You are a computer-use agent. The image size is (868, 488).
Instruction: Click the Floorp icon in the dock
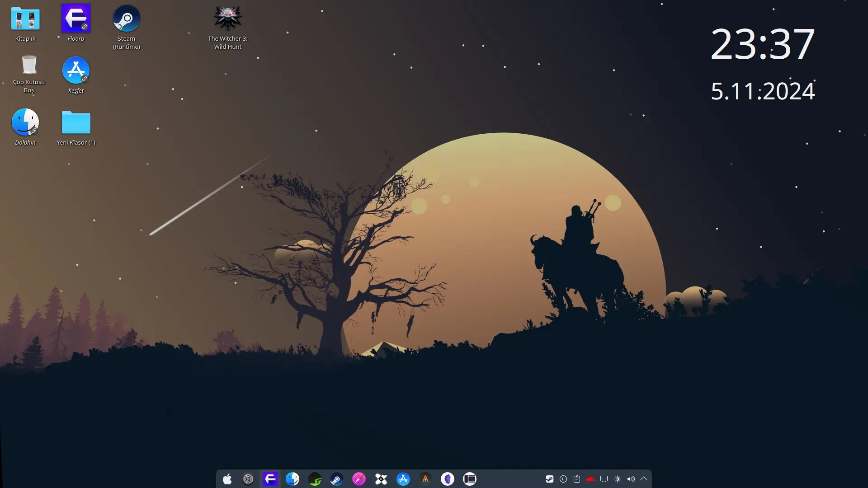(270, 479)
